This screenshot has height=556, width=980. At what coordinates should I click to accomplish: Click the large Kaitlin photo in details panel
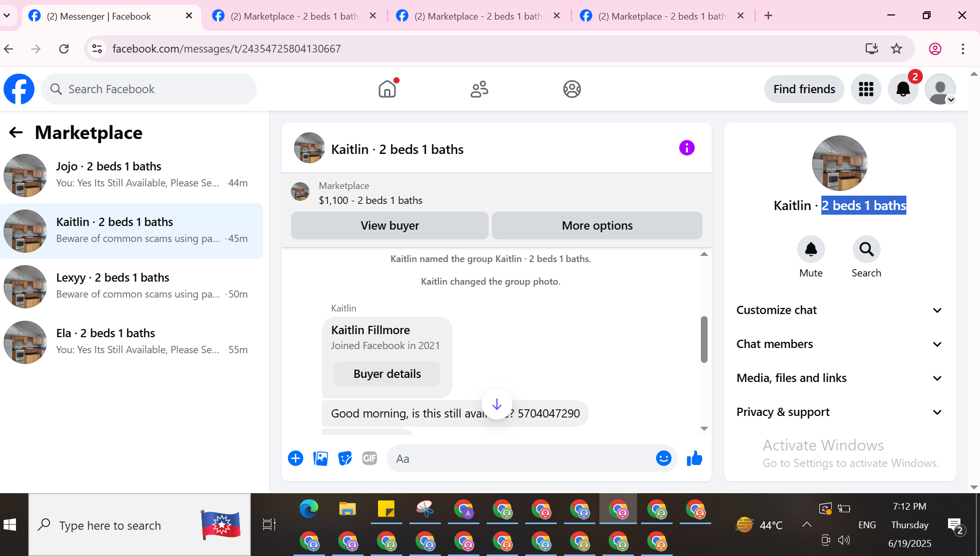coord(839,163)
